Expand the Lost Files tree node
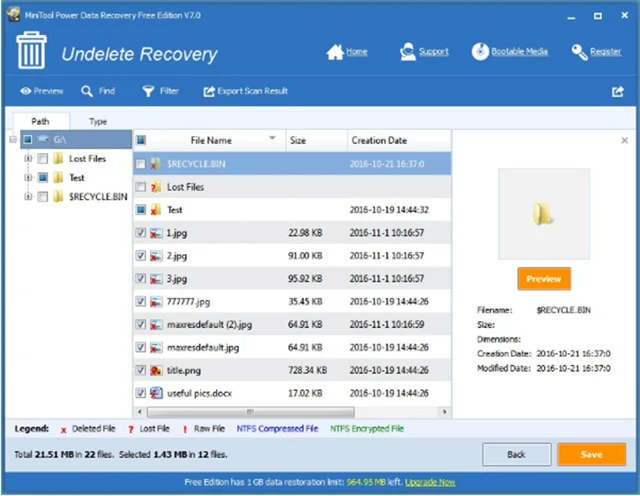Viewport: 640px width, 496px height. pyautogui.click(x=28, y=158)
